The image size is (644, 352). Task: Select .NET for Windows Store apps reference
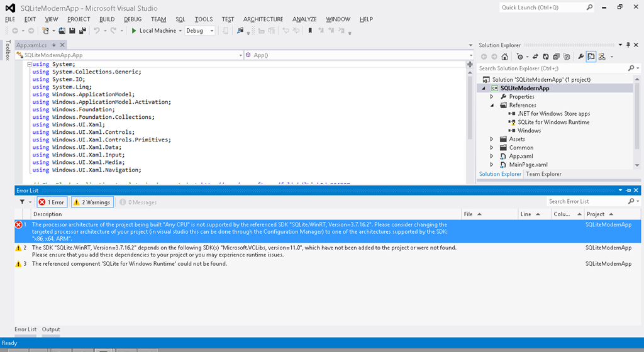553,114
